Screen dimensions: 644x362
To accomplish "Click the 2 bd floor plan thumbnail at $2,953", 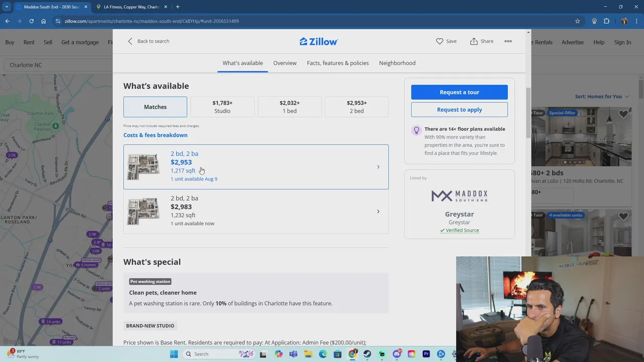I will [143, 167].
